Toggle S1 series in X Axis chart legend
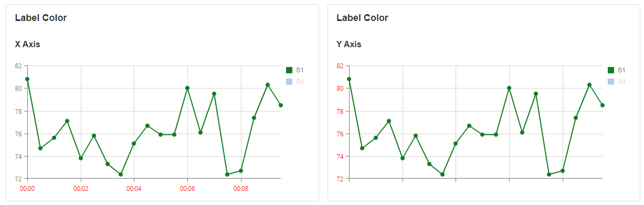Image resolution: width=644 pixels, height=205 pixels. [x=295, y=70]
